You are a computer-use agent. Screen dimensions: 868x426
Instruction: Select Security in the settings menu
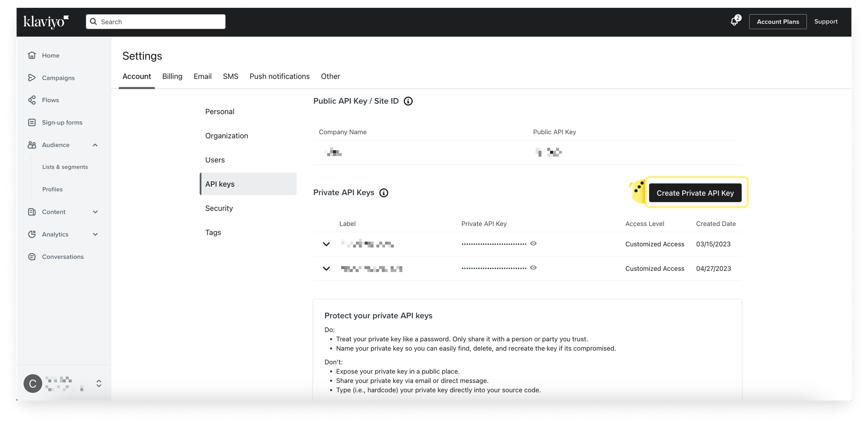tap(219, 208)
